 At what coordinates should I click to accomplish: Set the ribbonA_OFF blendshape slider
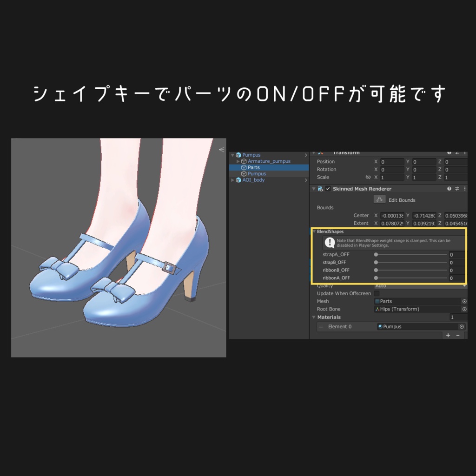click(409, 278)
